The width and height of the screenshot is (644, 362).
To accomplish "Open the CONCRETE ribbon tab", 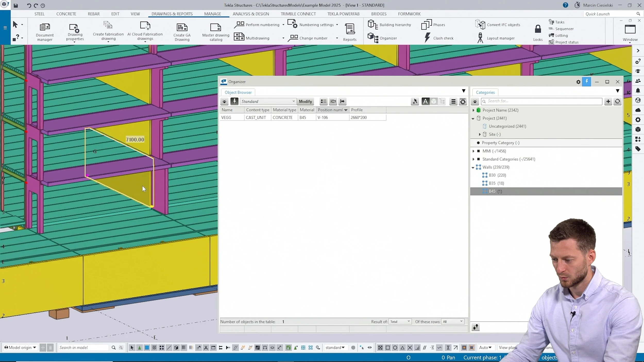I will [66, 14].
